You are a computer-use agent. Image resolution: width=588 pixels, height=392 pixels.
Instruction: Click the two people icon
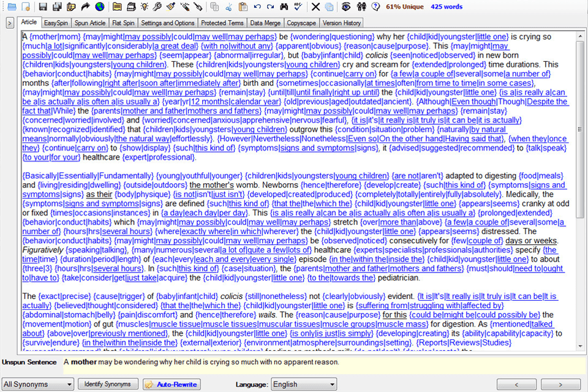[361, 6]
